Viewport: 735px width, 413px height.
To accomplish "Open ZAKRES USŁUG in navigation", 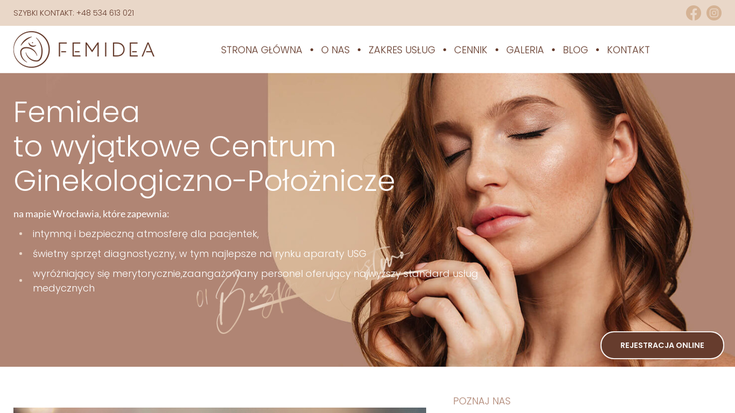I will pos(402,50).
